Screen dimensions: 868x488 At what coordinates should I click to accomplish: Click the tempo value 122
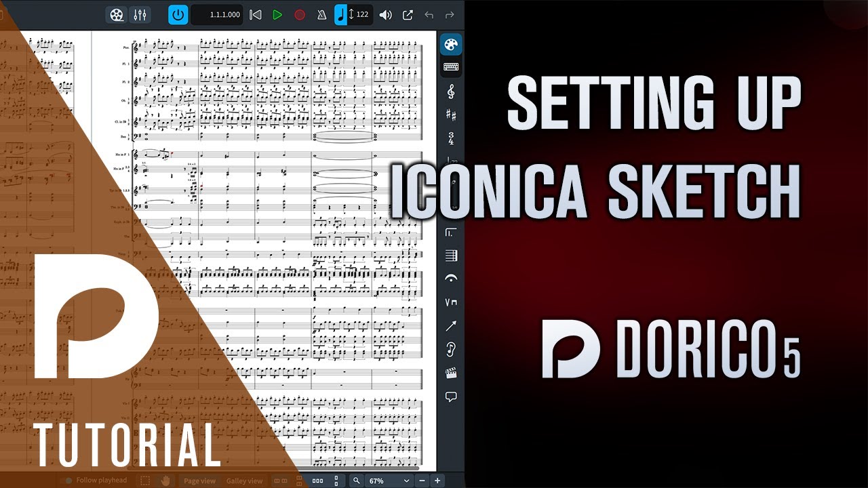pyautogui.click(x=362, y=14)
